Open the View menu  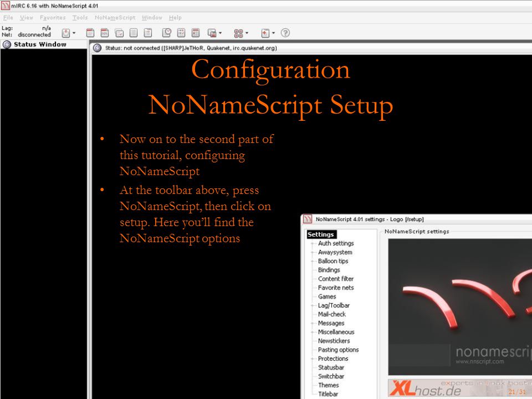[26, 18]
